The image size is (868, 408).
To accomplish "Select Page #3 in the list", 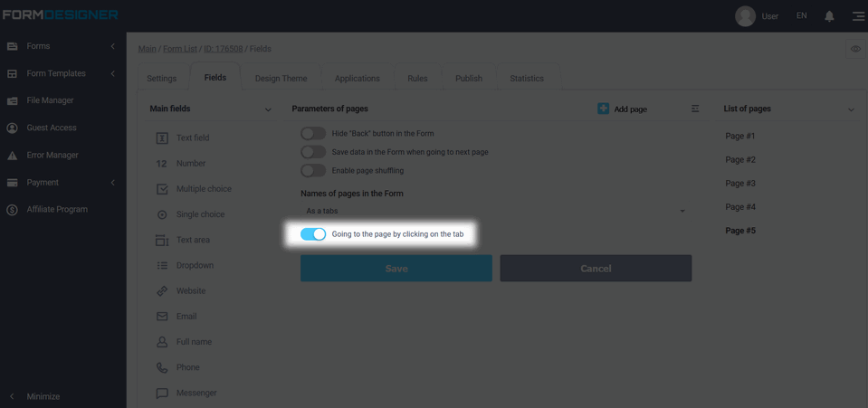I will [740, 184].
